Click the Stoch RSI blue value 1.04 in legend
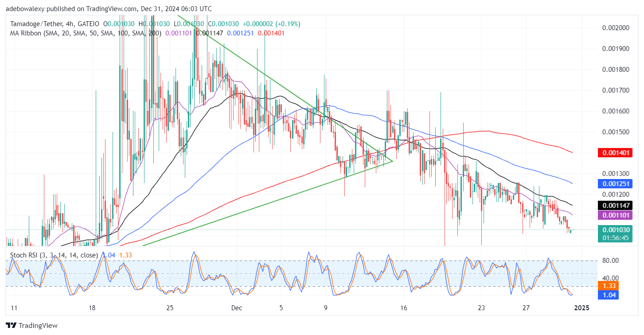 click(x=108, y=255)
